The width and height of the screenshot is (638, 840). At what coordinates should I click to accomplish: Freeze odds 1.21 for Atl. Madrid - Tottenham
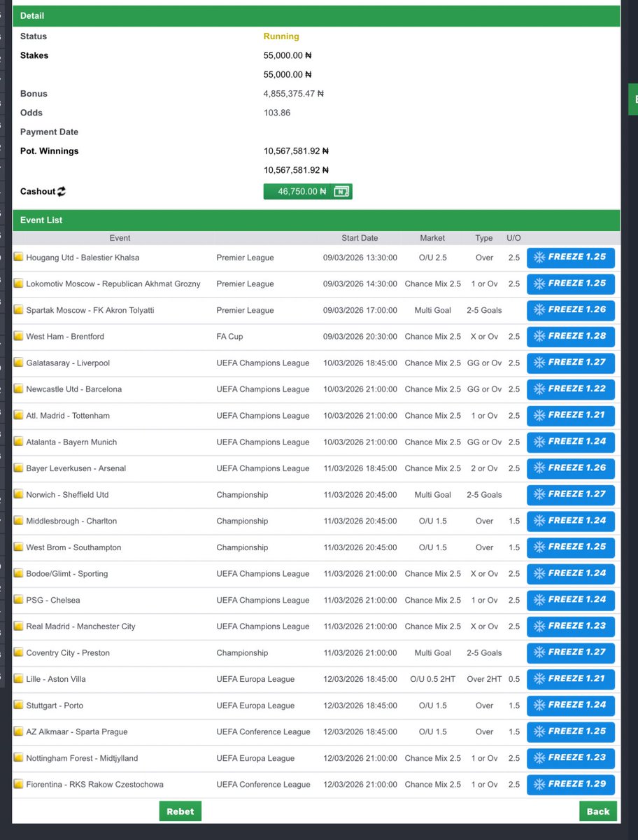(571, 415)
